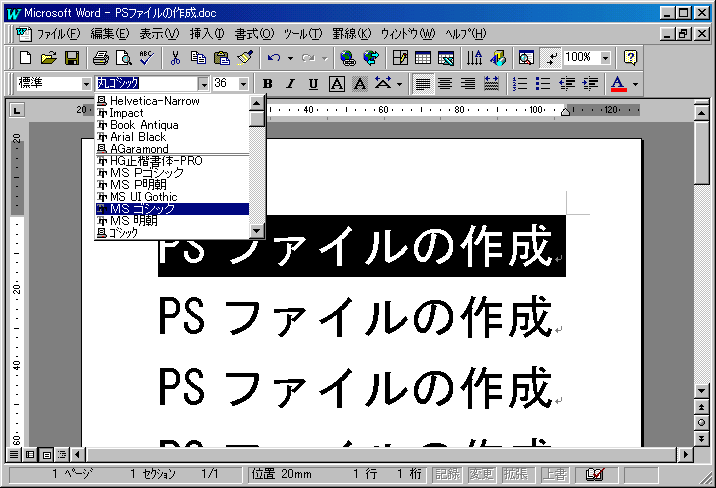This screenshot has width=716, height=488.
Task: Toggle underline formatting
Action: tap(313, 84)
